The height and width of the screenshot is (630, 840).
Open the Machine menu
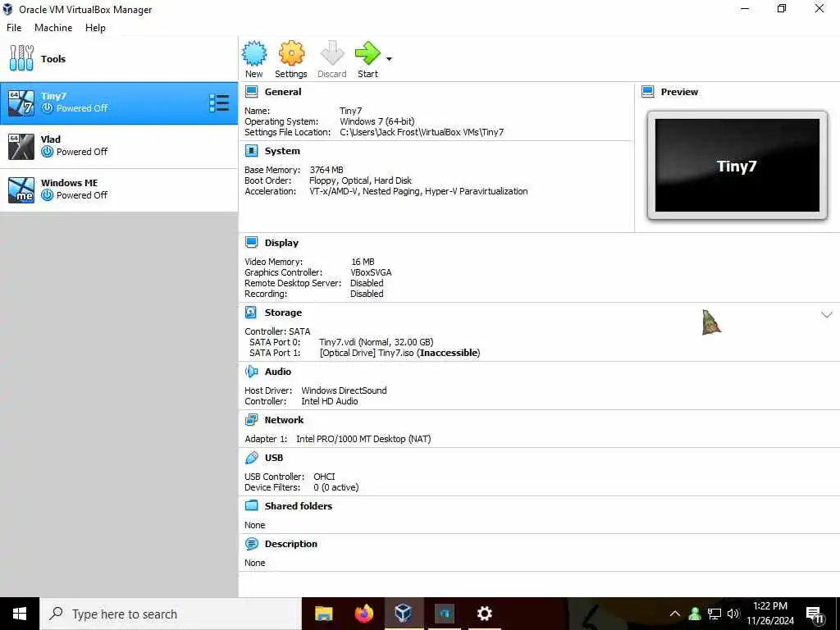(x=53, y=28)
